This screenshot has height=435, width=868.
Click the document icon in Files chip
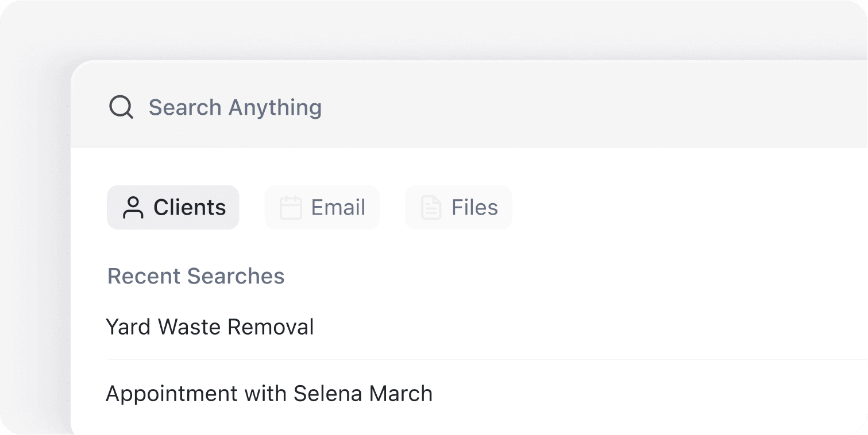click(x=431, y=208)
